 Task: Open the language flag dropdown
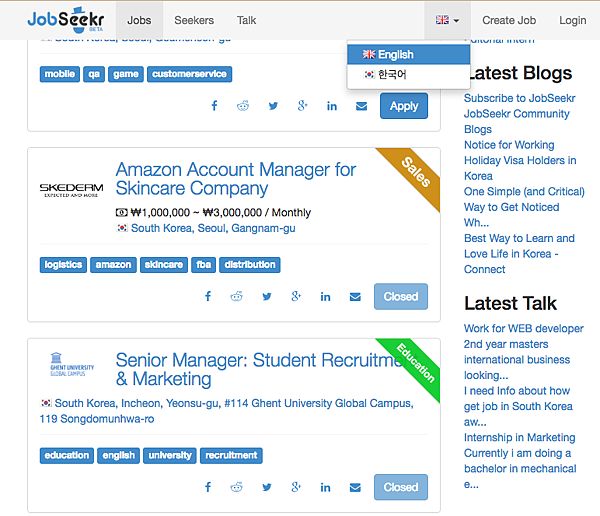[447, 20]
